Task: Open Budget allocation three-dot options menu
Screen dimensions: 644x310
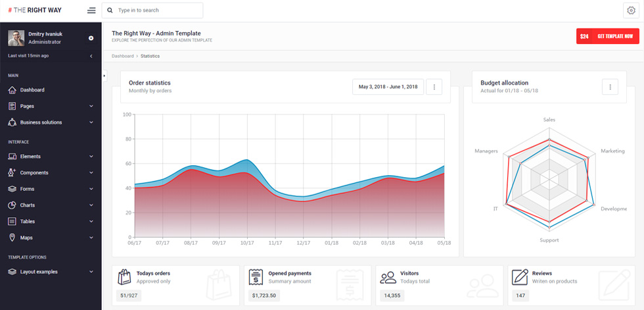Action: (x=610, y=87)
